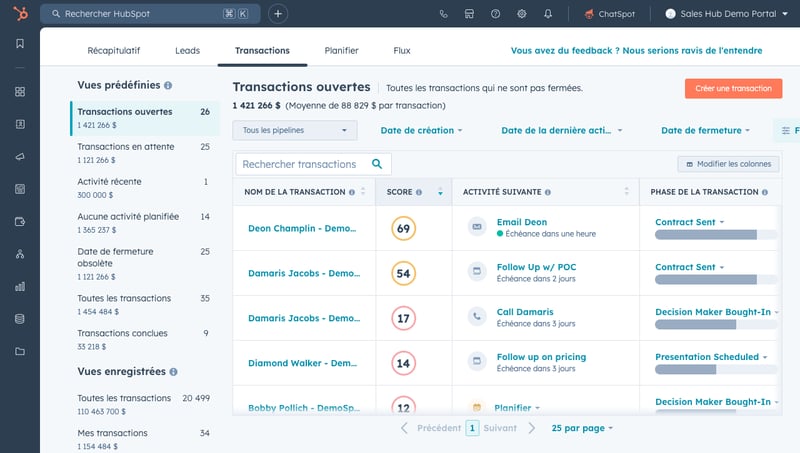Screen dimensions: 800x453
Task: Open the library folder sidebar icon
Action: pyautogui.click(x=20, y=351)
